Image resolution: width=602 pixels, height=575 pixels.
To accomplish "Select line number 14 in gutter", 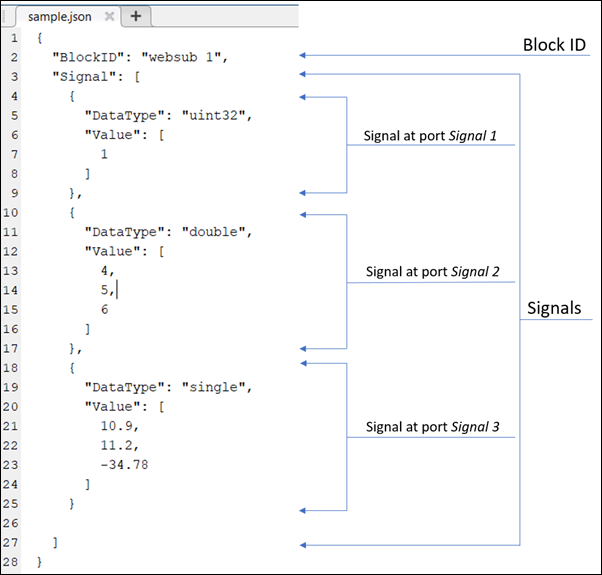I will 10,290.
